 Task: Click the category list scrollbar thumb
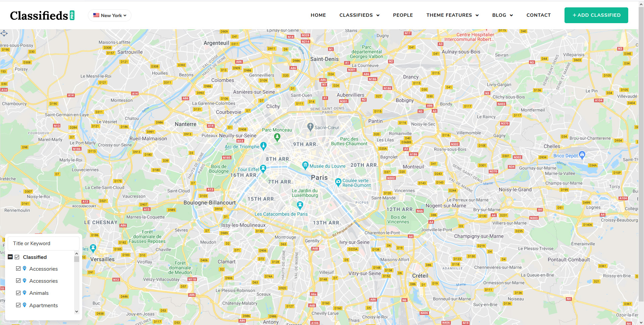(76, 259)
